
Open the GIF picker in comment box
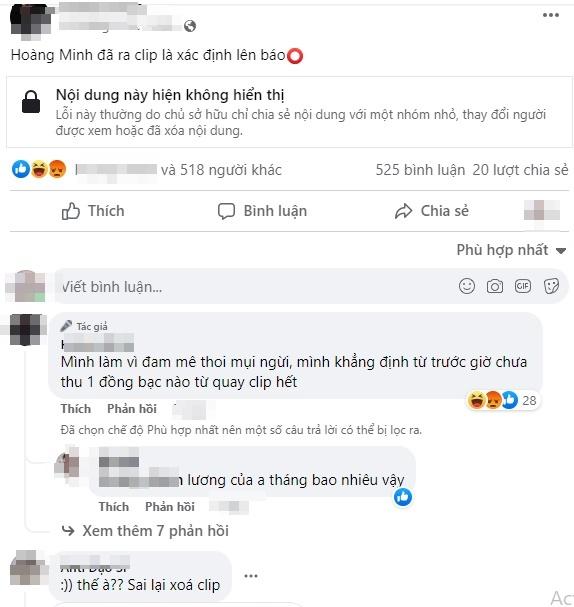click(x=523, y=286)
